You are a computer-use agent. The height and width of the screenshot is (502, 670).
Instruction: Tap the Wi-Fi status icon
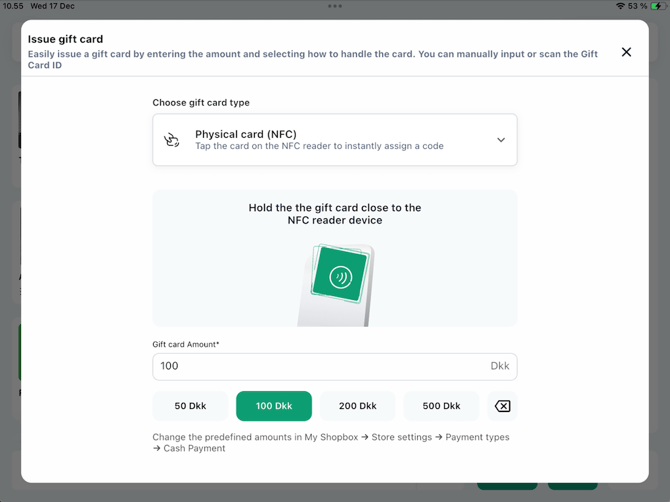(x=620, y=6)
